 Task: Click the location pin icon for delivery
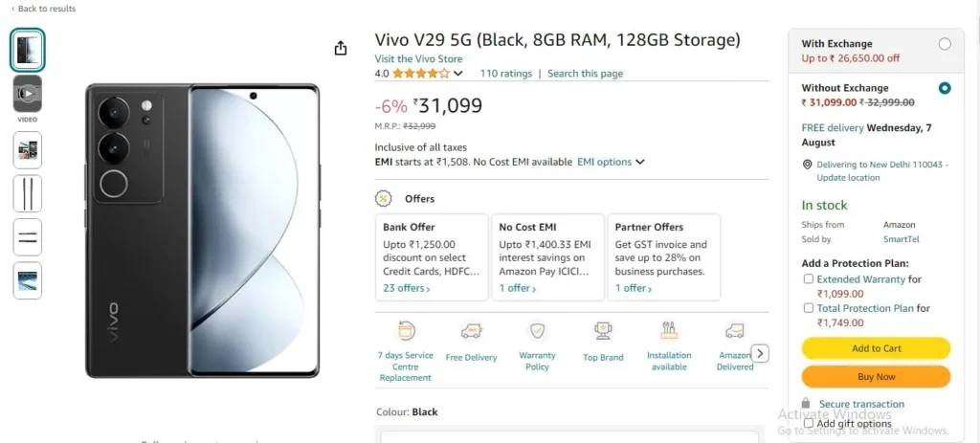808,165
